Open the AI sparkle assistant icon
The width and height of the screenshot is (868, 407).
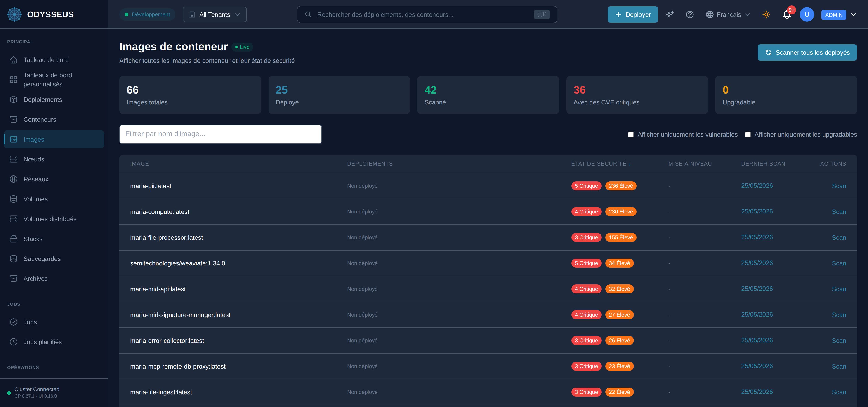(670, 14)
